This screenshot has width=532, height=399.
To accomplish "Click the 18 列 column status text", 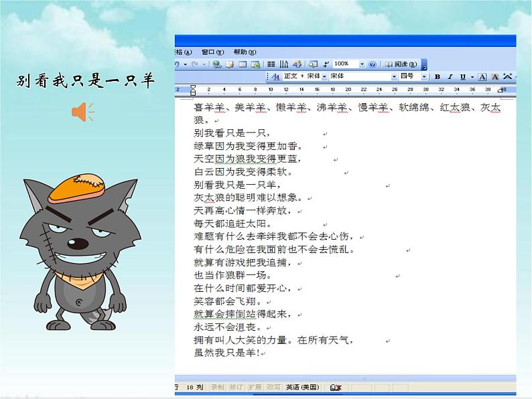I will point(195,387).
